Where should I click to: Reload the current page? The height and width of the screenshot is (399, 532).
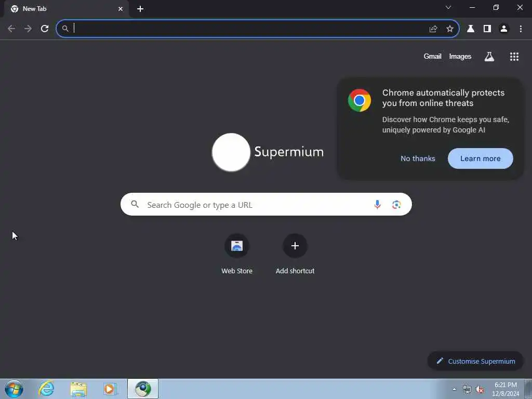[45, 29]
